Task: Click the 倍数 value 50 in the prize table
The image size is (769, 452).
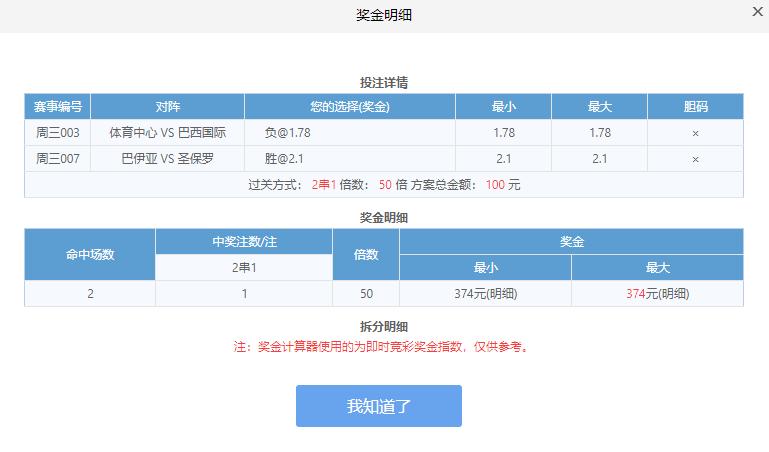Action: click(x=366, y=294)
